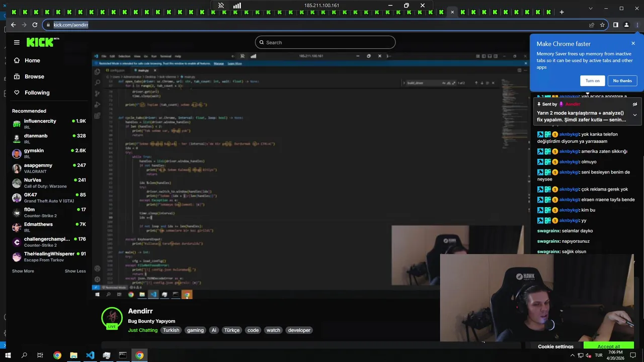Open Aendirr's channel name link
Viewport: 644px width, 362px height.
click(x=140, y=311)
